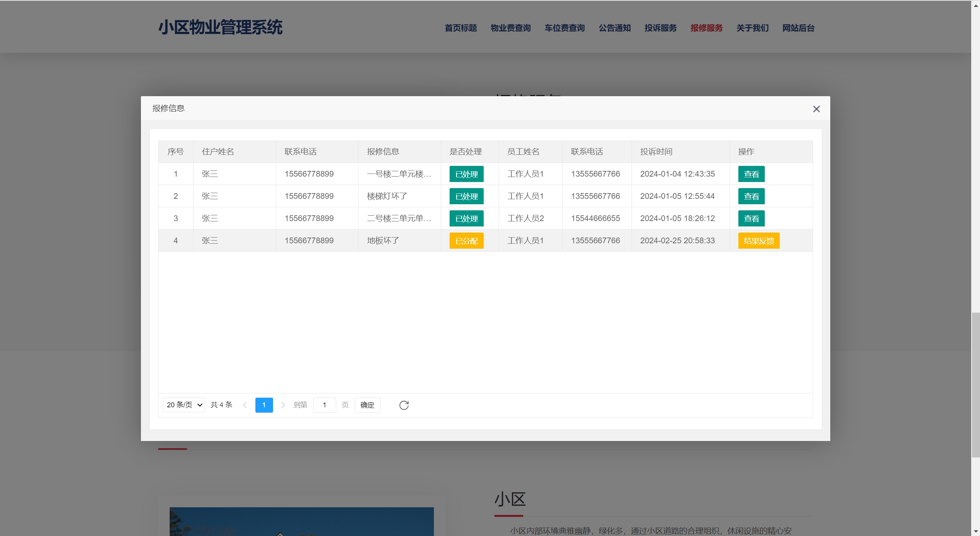This screenshot has width=980, height=536.
Task: Click the pagination refresh icon
Action: tap(404, 405)
